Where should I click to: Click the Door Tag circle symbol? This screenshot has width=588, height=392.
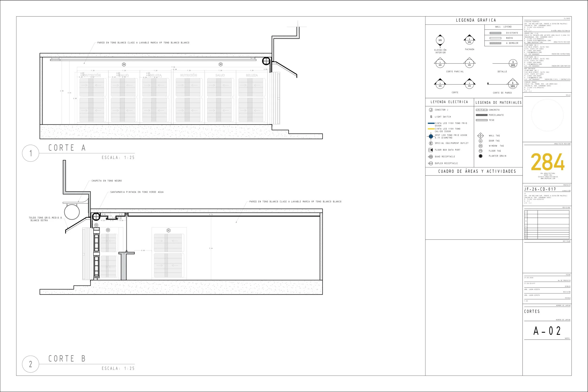pos(481,141)
